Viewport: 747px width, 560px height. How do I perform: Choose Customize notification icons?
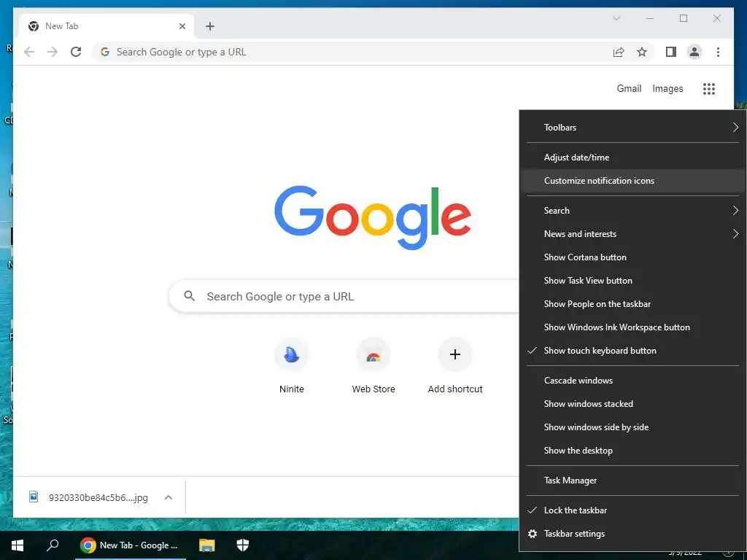click(632, 181)
